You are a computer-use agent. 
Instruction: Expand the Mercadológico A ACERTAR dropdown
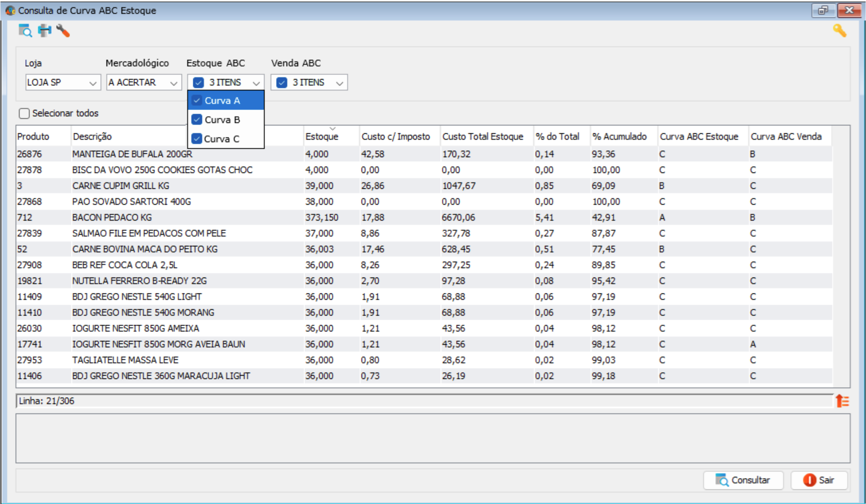173,83
